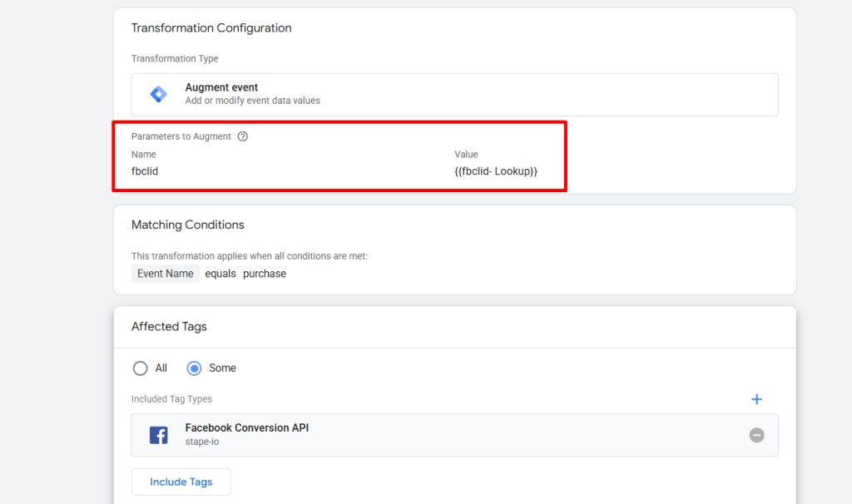852x504 pixels.
Task: Click the {{fbclid- Lookup}} parameter value
Action: point(496,171)
